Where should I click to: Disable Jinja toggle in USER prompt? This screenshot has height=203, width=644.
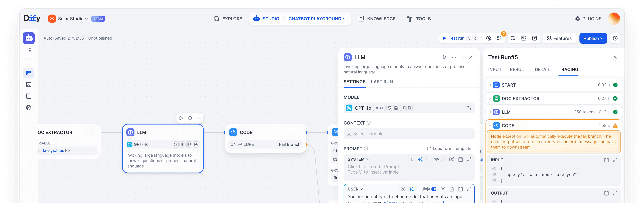[434, 189]
